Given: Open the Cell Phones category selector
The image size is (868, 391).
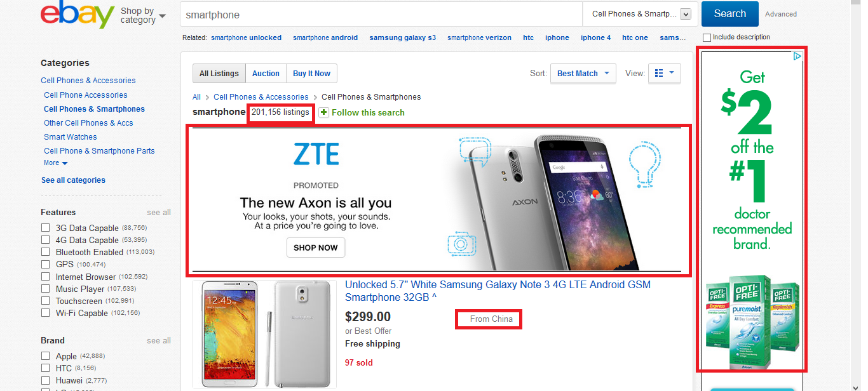Looking at the screenshot, I should (x=641, y=14).
